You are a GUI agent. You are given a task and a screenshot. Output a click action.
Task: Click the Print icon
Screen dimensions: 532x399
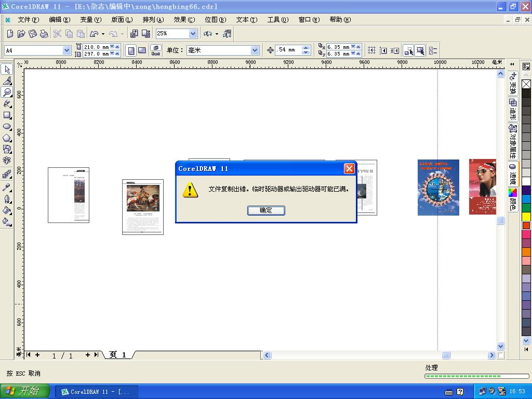44,34
